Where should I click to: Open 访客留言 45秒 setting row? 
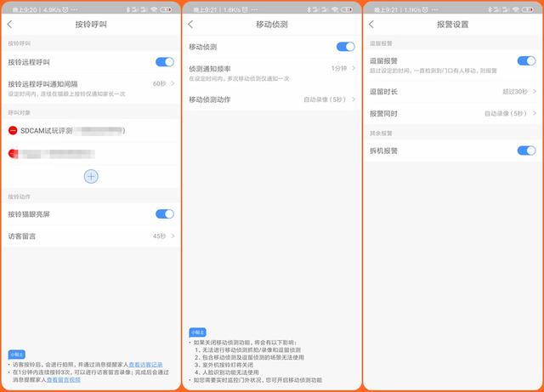(91, 236)
